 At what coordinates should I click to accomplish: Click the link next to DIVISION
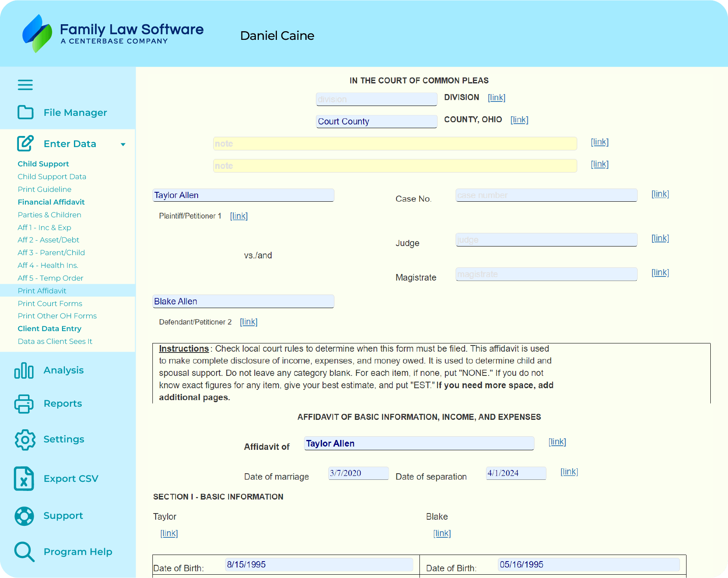coord(496,97)
